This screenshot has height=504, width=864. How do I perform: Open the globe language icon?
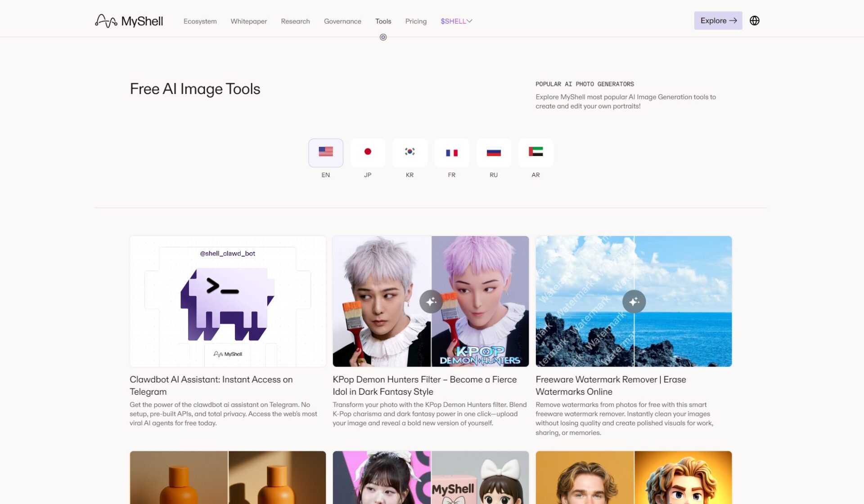click(754, 21)
